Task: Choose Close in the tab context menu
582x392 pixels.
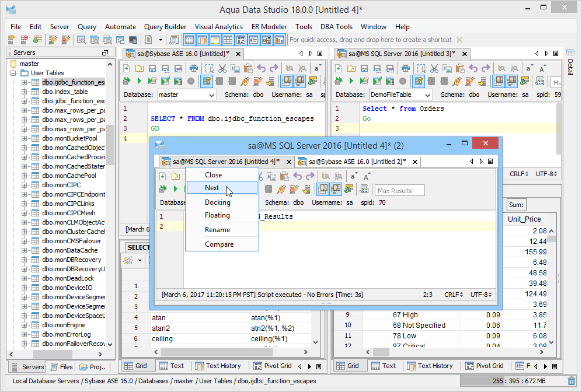Action: (222, 174)
